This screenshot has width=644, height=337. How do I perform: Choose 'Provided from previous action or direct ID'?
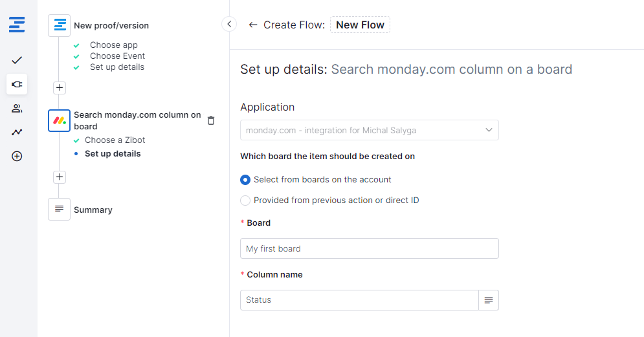click(x=245, y=201)
